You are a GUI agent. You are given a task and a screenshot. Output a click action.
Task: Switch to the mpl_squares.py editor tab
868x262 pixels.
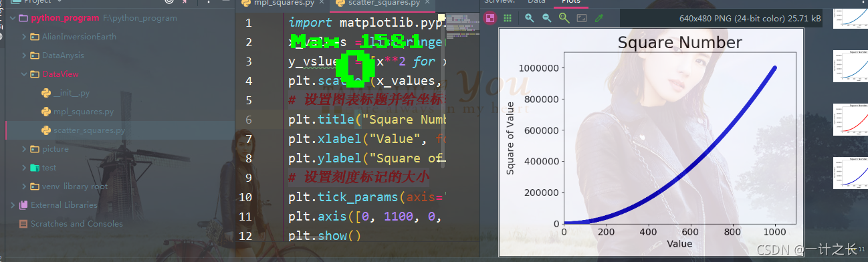284,3
